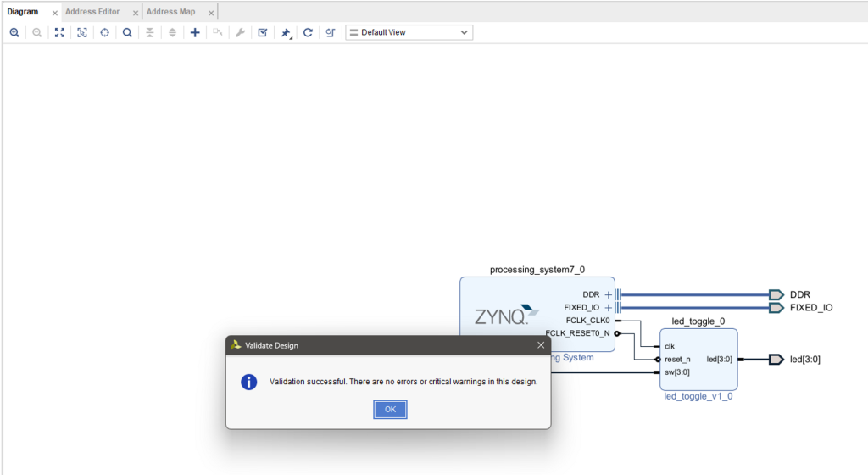Click the pin Toggle Pinning icon
This screenshot has height=475, width=868.
point(286,33)
